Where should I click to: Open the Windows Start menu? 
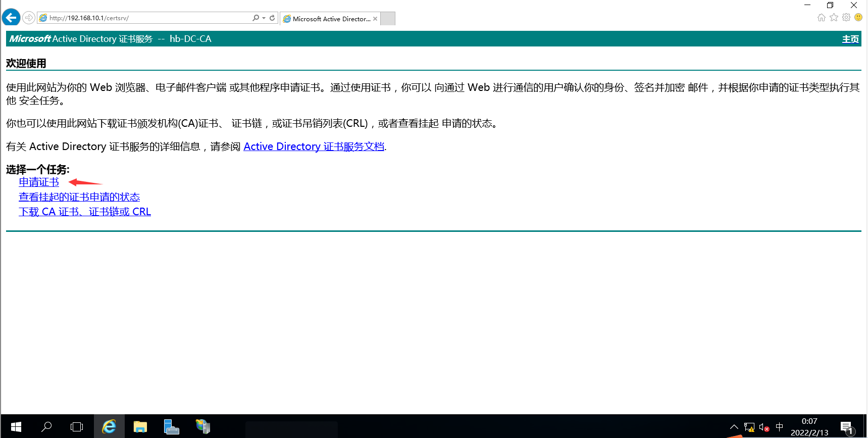pos(16,427)
